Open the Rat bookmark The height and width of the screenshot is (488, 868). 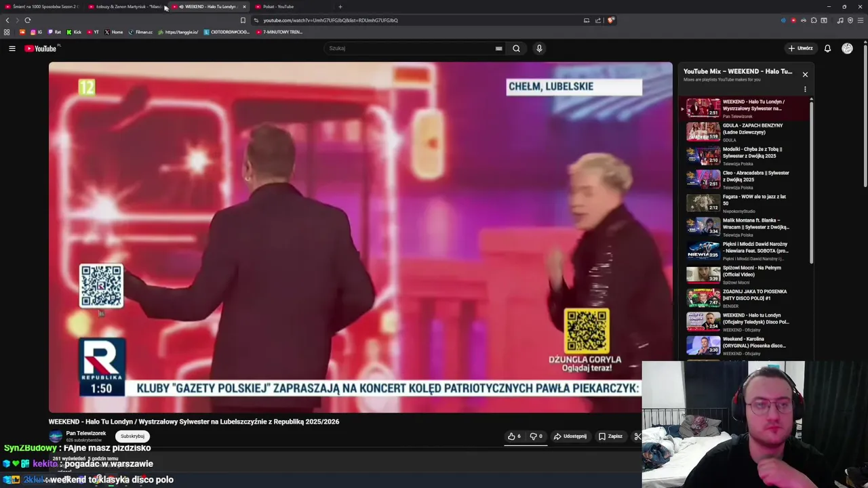[54, 32]
